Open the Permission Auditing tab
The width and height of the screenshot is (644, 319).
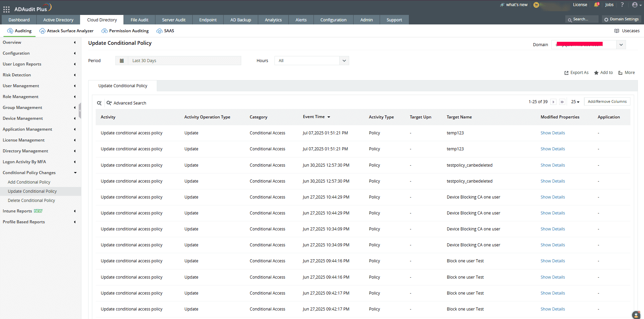(x=125, y=31)
